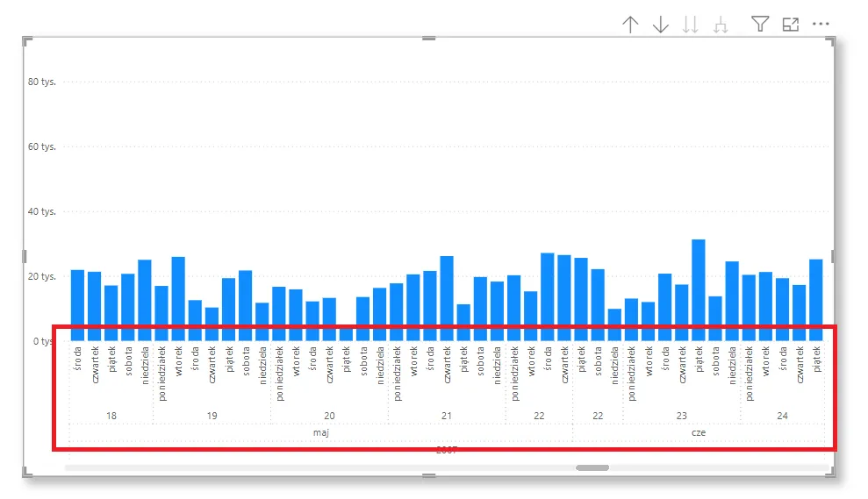Viewport: 868px width, 499px height.
Task: Go to next hierarchy level (double down arrows)
Action: pos(691,25)
